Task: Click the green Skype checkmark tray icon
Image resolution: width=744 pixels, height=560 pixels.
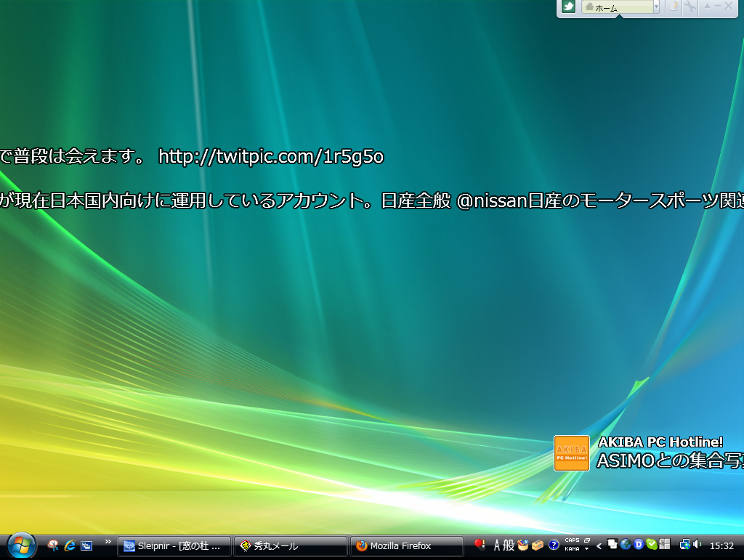Action: (x=652, y=544)
